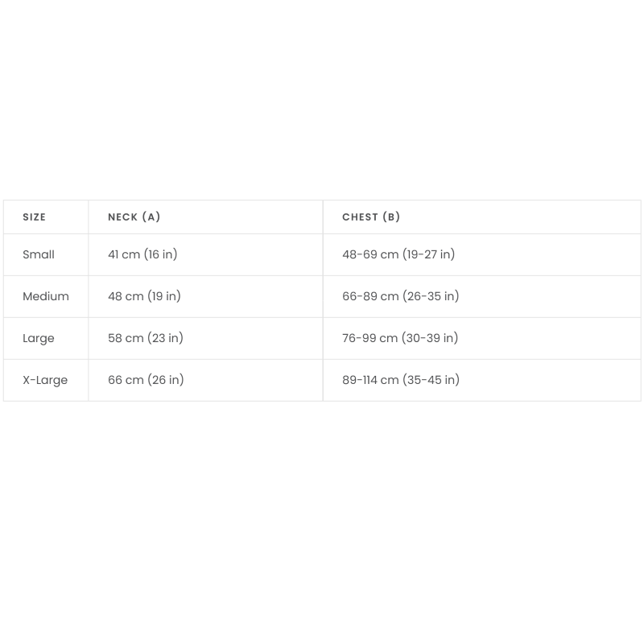Click the 48-69 cm chest range

pyautogui.click(x=370, y=254)
